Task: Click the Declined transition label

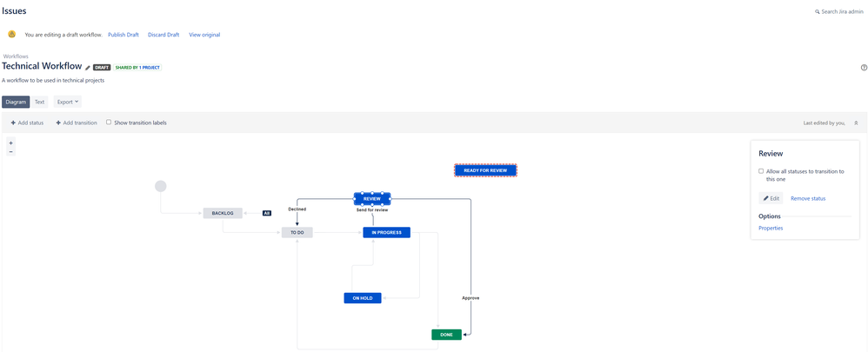Action: pos(297,209)
